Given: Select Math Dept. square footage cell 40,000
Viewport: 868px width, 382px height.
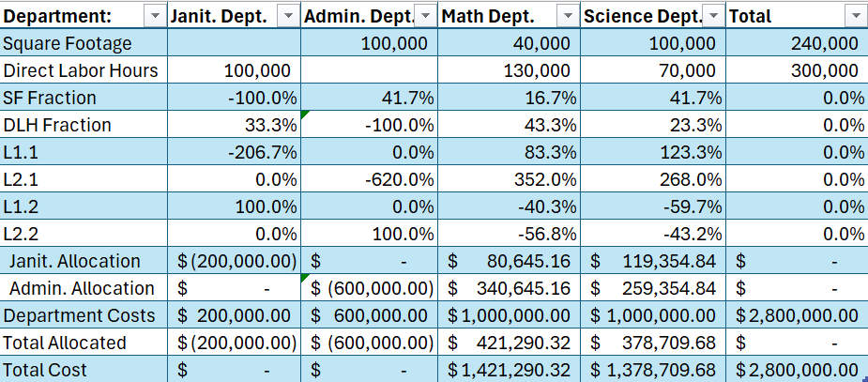Looking at the screenshot, I should click(510, 43).
